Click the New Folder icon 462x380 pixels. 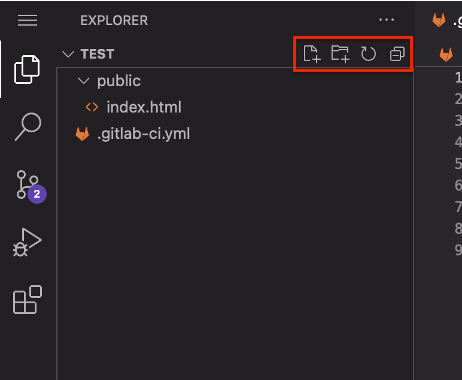[340, 54]
